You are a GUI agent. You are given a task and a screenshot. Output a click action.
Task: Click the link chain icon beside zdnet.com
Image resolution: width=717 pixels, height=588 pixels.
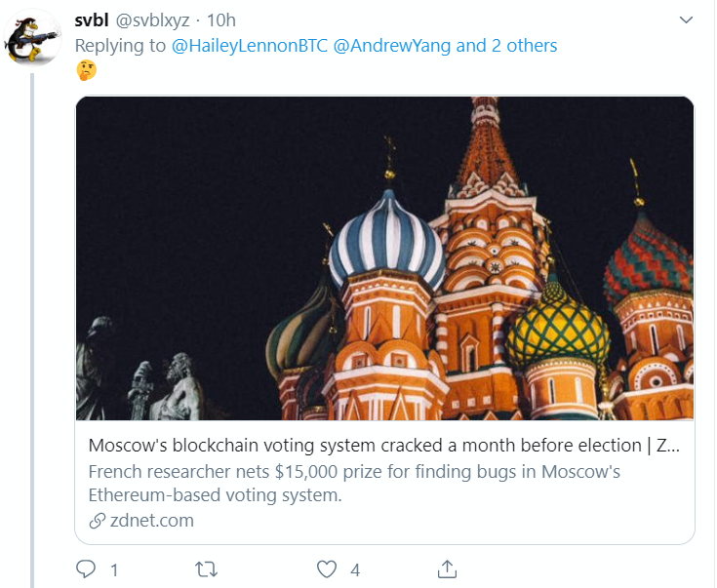click(x=97, y=521)
